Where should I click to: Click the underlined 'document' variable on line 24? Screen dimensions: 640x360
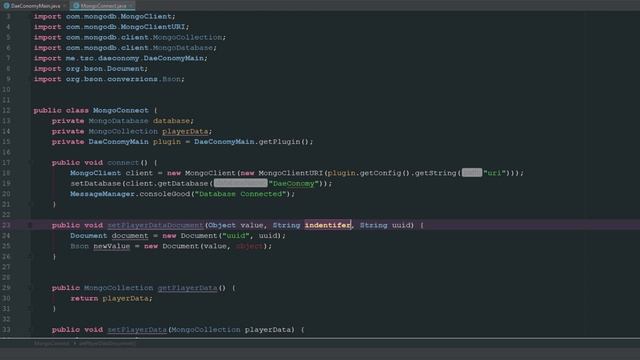tap(130, 236)
